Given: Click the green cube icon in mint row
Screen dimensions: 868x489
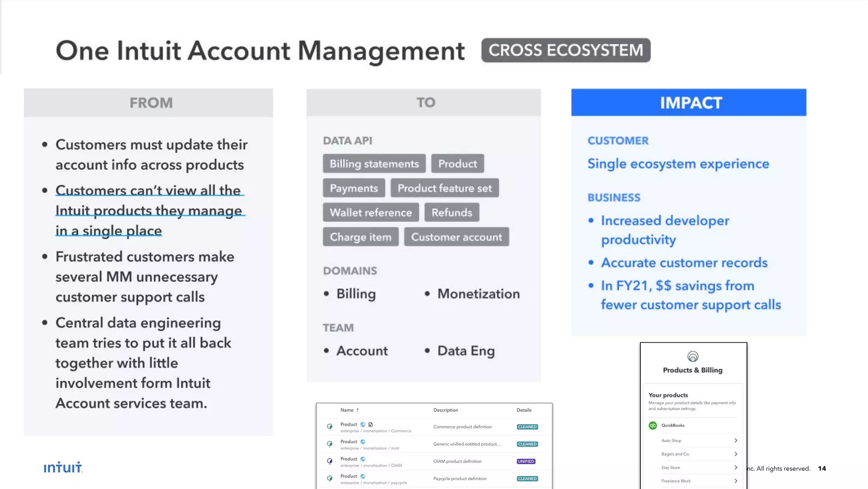Looking at the screenshot, I should pyautogui.click(x=330, y=444).
